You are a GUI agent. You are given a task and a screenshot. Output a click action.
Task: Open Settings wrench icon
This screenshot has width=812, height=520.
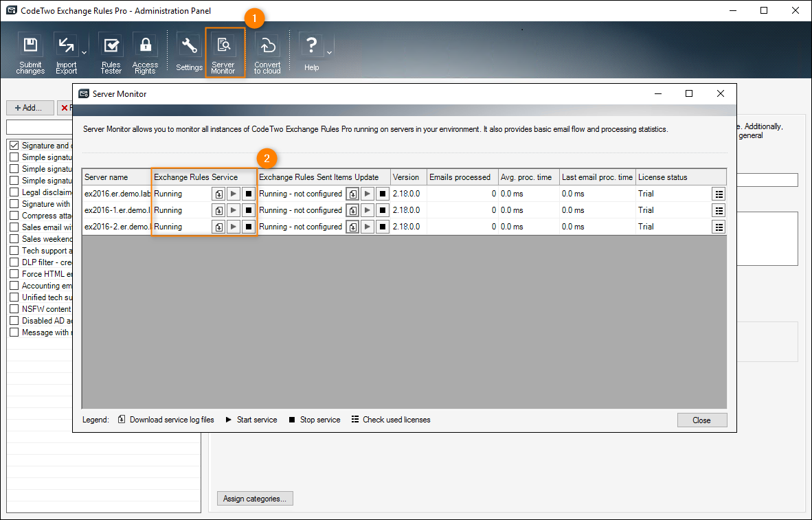tap(189, 52)
